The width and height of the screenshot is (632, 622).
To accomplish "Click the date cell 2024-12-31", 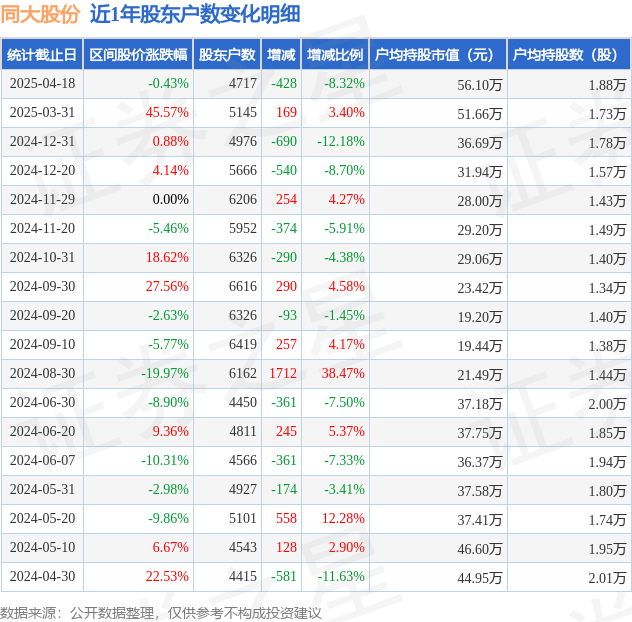I will click(x=42, y=141).
